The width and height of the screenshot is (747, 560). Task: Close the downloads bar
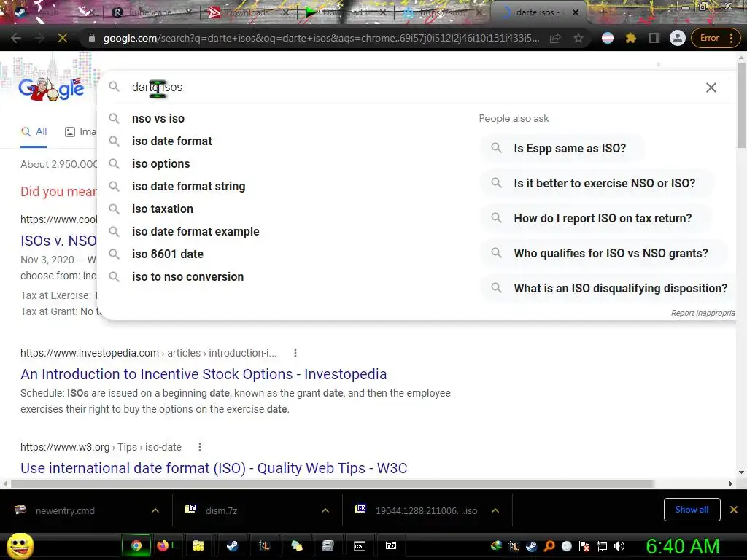pyautogui.click(x=734, y=510)
